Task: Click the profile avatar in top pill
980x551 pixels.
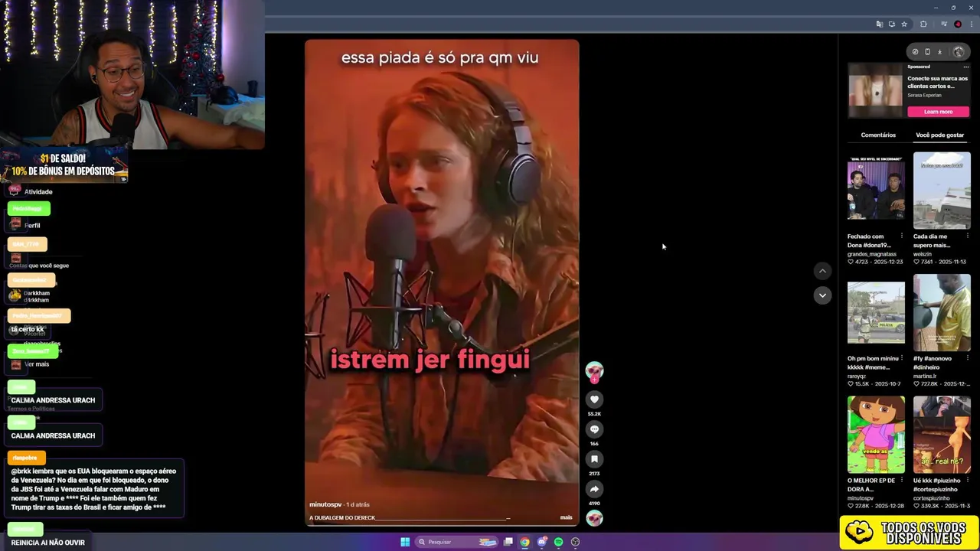Action: (x=959, y=52)
